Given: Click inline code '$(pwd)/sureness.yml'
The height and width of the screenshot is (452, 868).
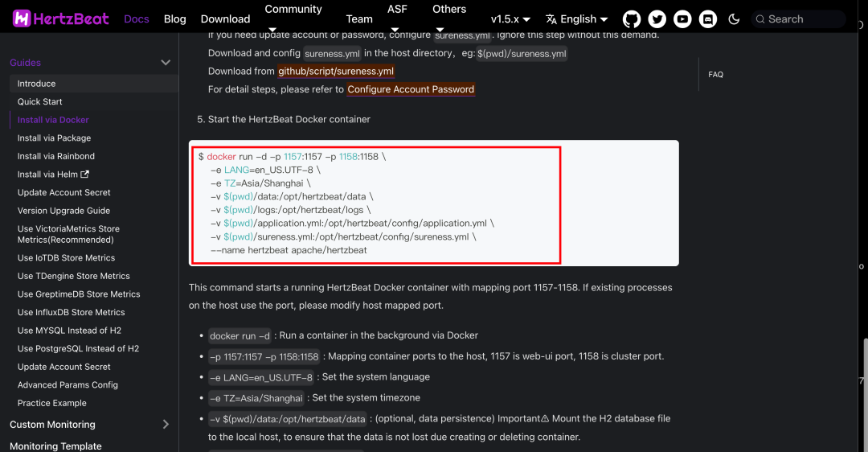Looking at the screenshot, I should click(522, 54).
